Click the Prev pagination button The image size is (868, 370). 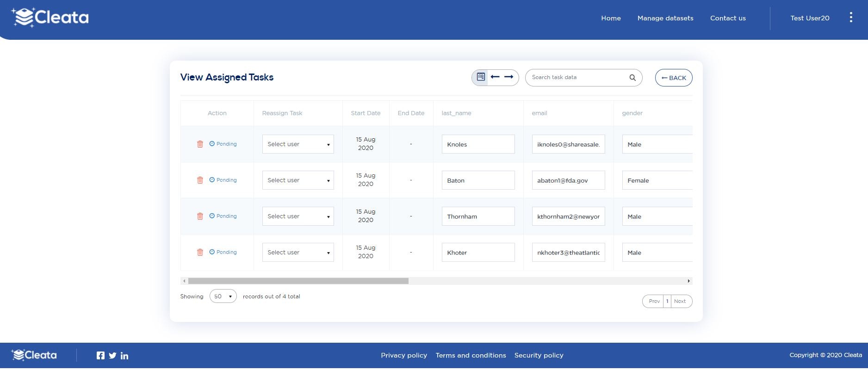click(654, 301)
